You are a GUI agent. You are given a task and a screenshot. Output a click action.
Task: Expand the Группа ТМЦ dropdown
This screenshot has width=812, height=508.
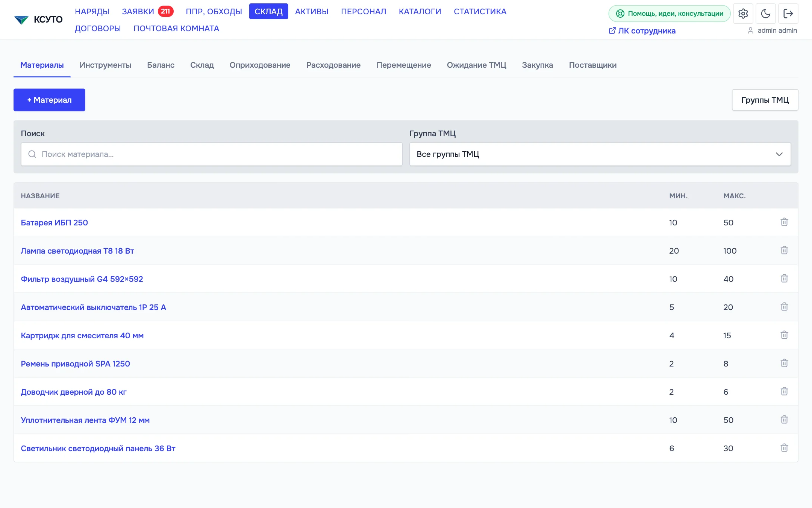tap(600, 154)
